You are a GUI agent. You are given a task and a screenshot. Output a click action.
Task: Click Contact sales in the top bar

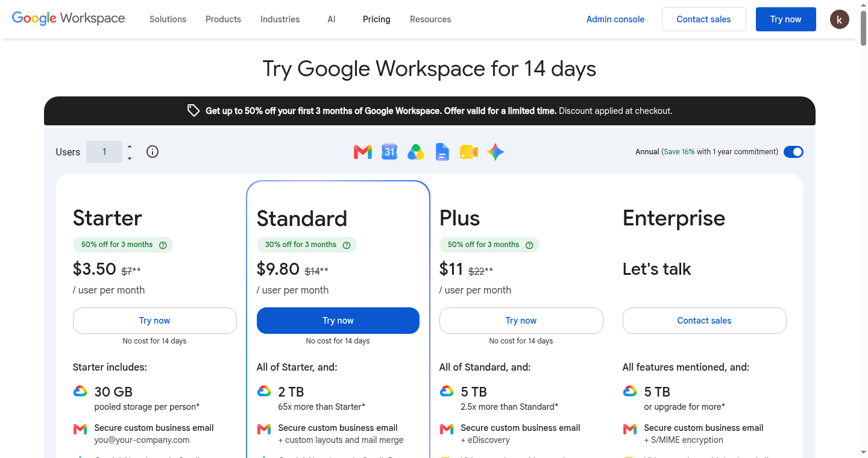703,19
